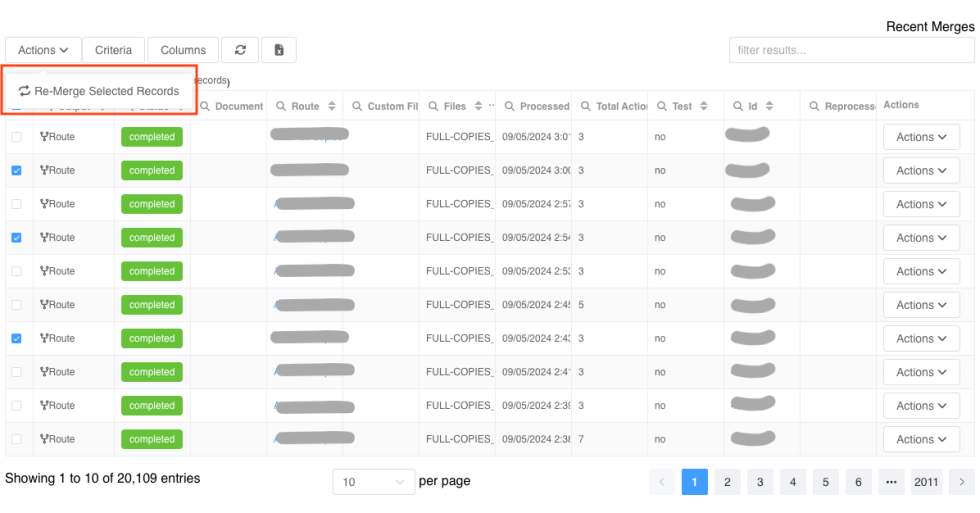980x513 pixels.
Task: Click the search icon in Route column
Action: pyautogui.click(x=281, y=106)
